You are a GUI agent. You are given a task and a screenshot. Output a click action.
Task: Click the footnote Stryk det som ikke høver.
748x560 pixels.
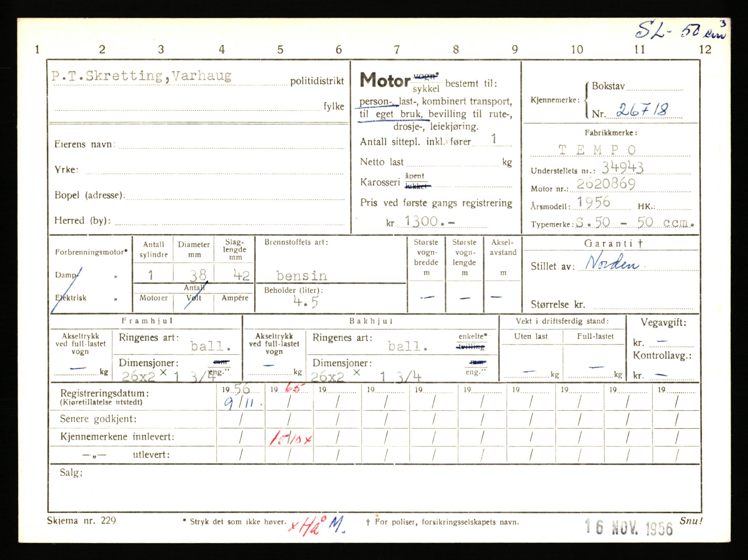(234, 522)
